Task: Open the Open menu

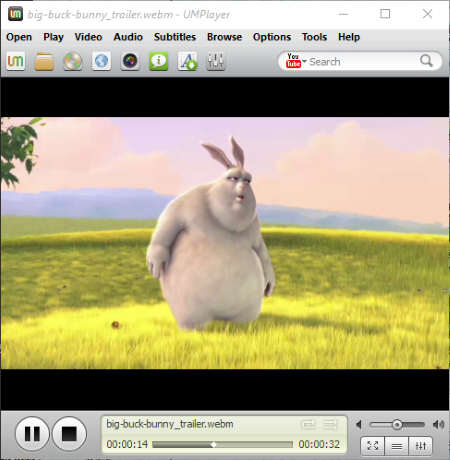Action: click(19, 37)
